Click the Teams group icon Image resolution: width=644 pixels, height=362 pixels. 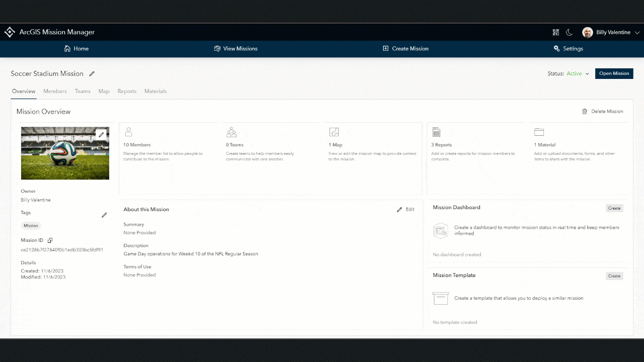pyautogui.click(x=231, y=132)
